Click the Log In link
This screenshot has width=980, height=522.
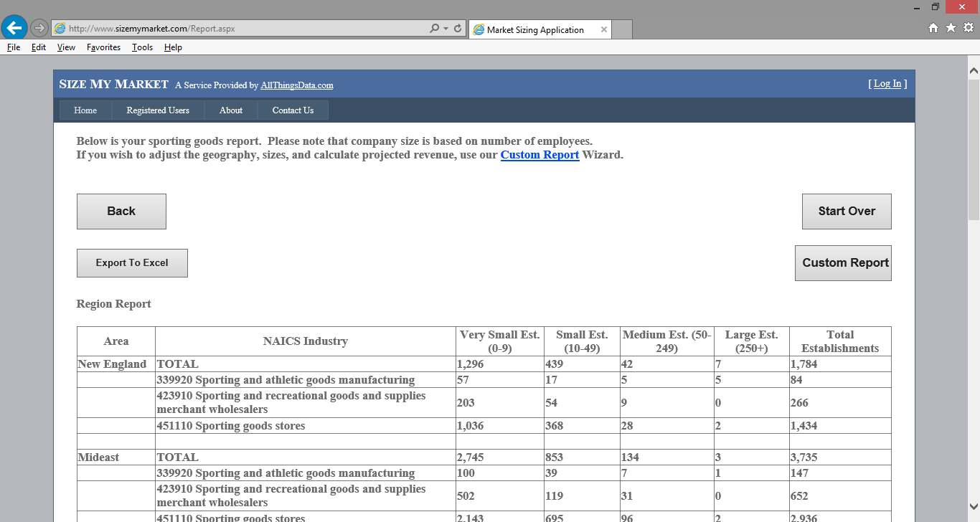click(887, 84)
